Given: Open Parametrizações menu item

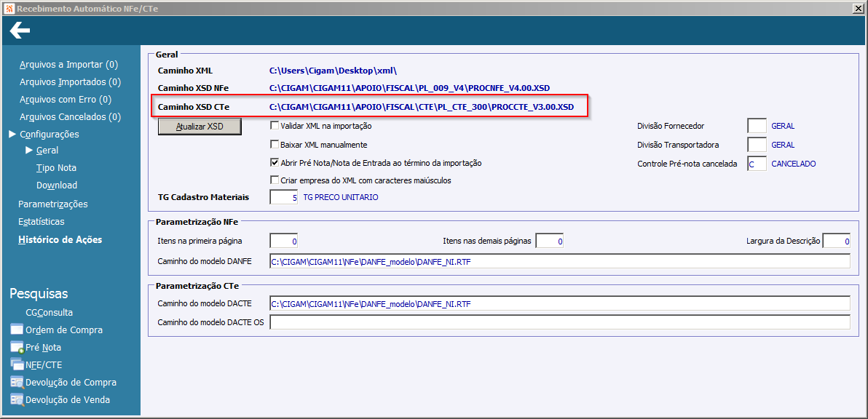Looking at the screenshot, I should coord(53,204).
